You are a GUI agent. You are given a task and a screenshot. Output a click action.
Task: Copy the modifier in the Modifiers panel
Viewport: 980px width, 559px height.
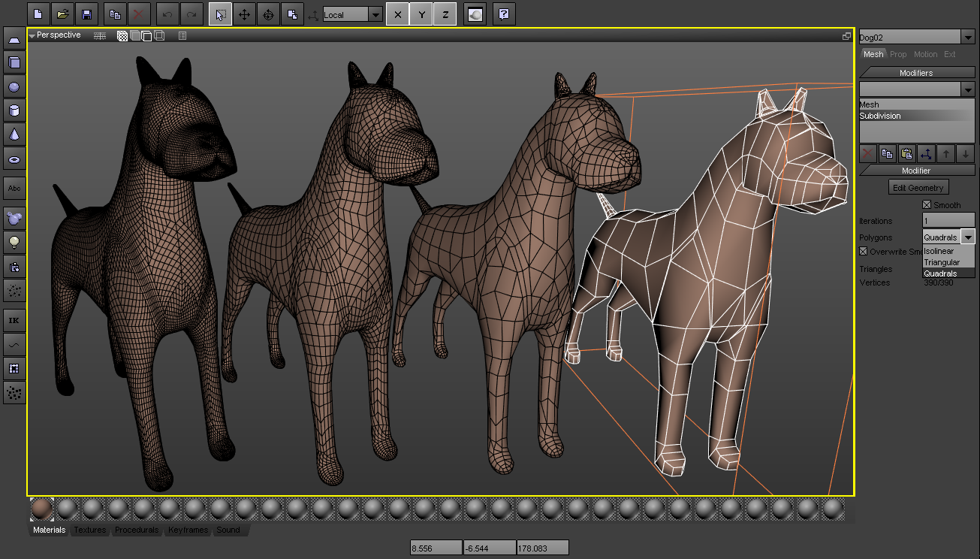click(887, 153)
